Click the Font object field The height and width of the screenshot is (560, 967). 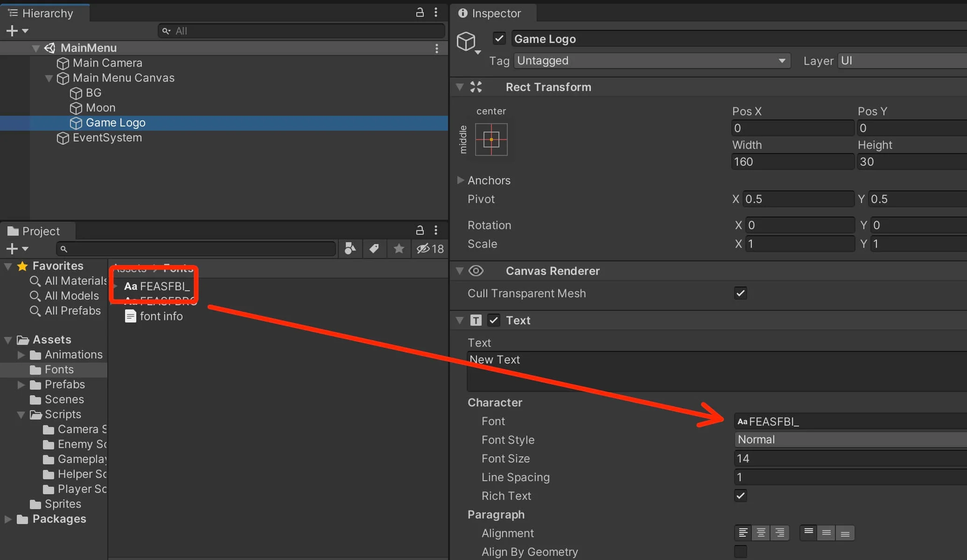[x=850, y=421]
